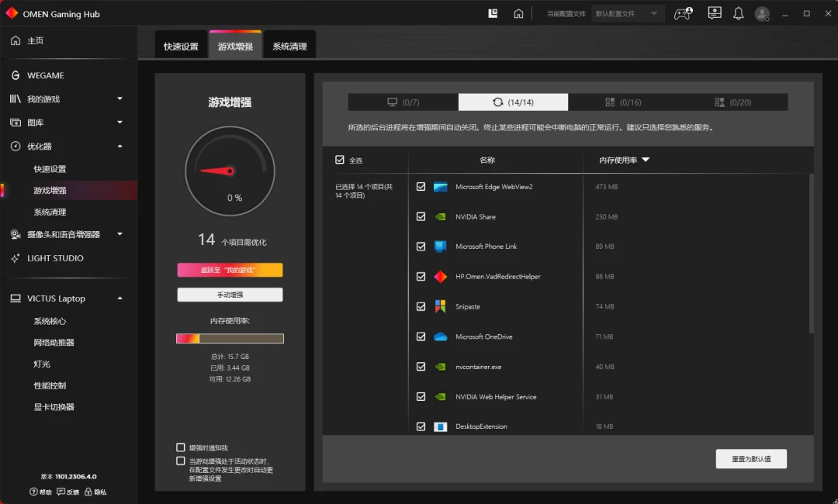Select the (0/16) category tab

[x=623, y=102]
